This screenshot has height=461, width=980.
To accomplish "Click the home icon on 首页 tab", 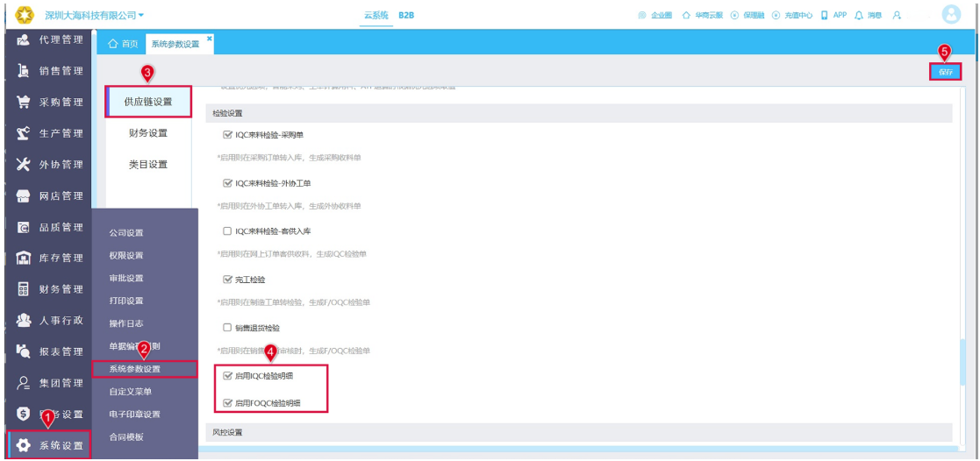I will [113, 44].
